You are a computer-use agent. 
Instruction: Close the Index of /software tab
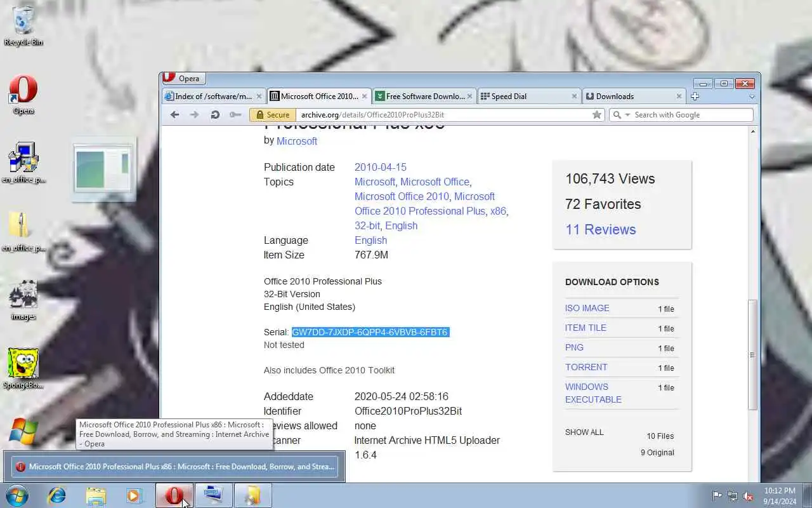259,97
